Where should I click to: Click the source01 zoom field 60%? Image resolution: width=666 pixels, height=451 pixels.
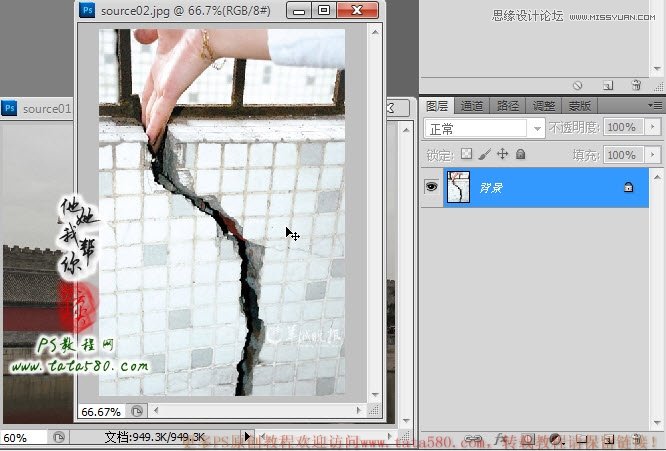pos(23,437)
